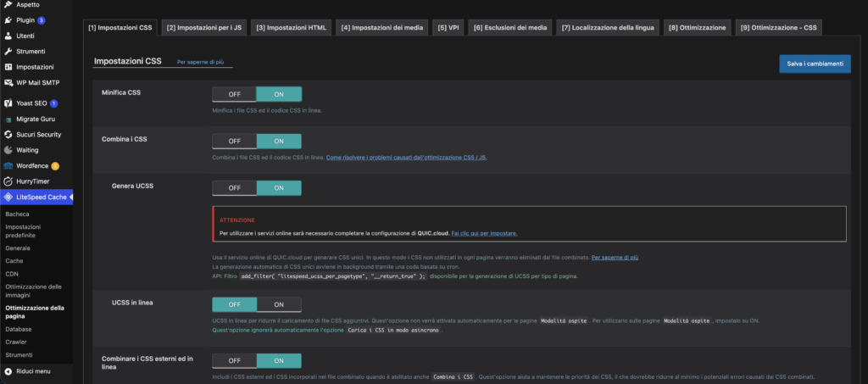Set Minifica CSS to ON
This screenshot has height=384, width=868.
(x=279, y=94)
